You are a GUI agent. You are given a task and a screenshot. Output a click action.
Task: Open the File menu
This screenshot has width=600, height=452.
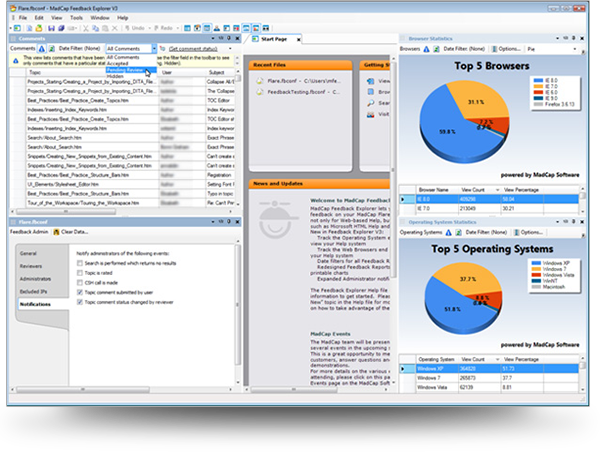click(x=23, y=18)
